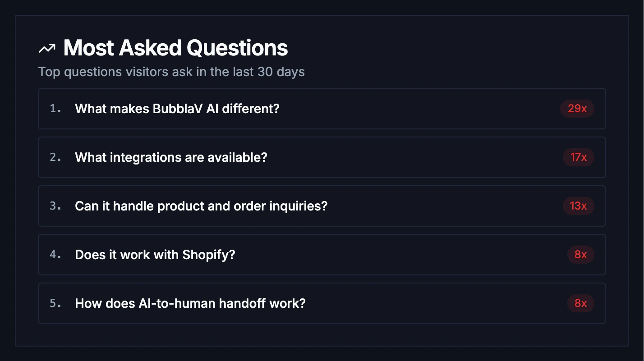Select the 29x count badge
Image resolution: width=644 pixels, height=361 pixels.
pos(577,109)
